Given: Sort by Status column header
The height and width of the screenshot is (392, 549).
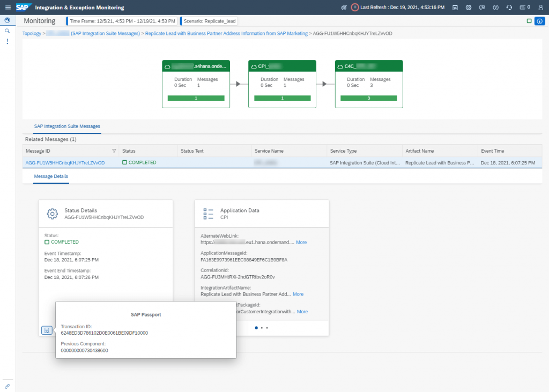Looking at the screenshot, I should [x=148, y=151].
